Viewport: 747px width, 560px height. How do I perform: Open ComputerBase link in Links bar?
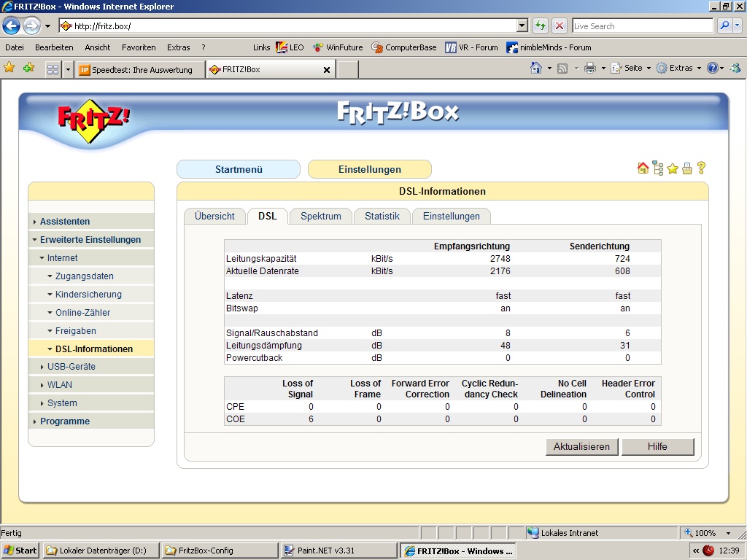pyautogui.click(x=404, y=47)
